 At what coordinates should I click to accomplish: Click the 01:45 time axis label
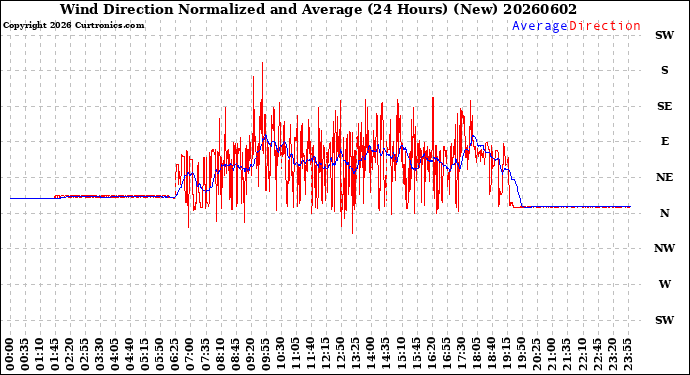click(55, 355)
